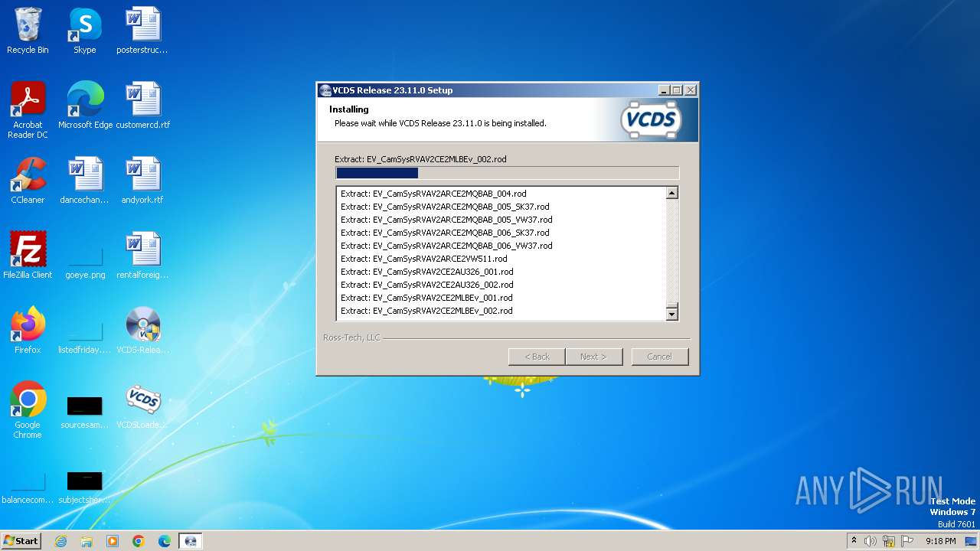Click the Installing heading text

pos(349,109)
